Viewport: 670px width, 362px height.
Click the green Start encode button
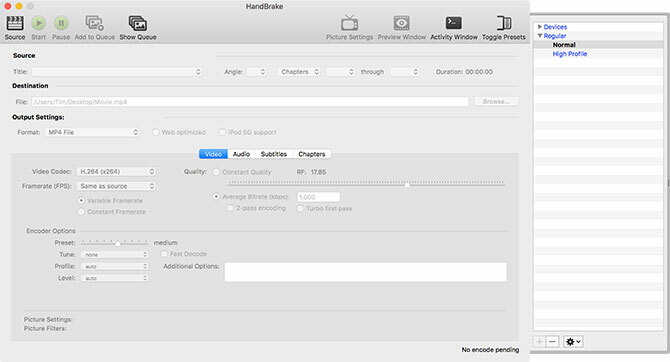[x=38, y=23]
